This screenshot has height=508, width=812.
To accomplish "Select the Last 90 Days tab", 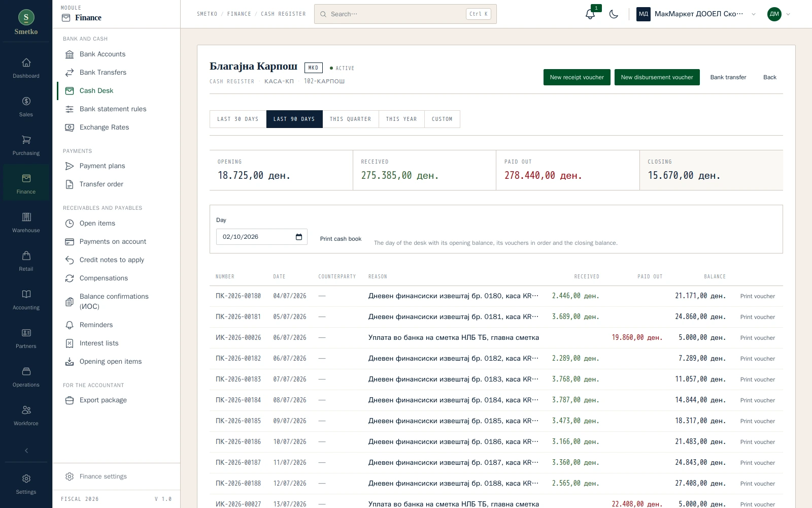I will pyautogui.click(x=294, y=119).
